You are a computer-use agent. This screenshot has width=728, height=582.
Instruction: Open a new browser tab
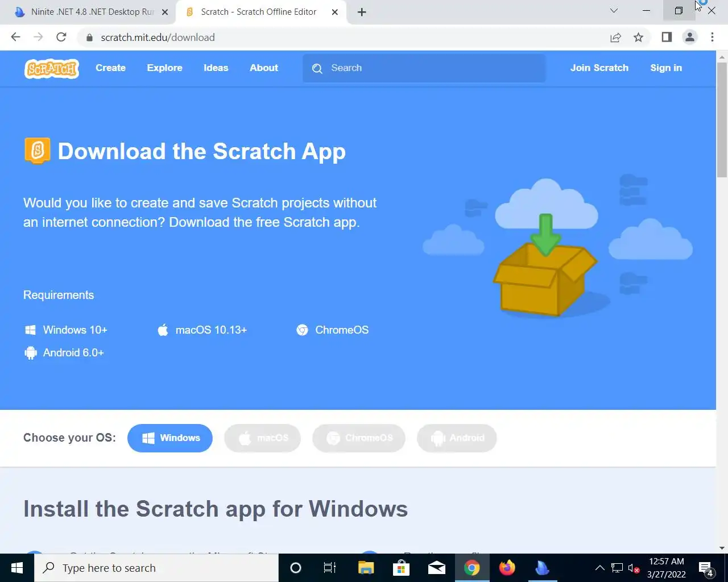(362, 12)
